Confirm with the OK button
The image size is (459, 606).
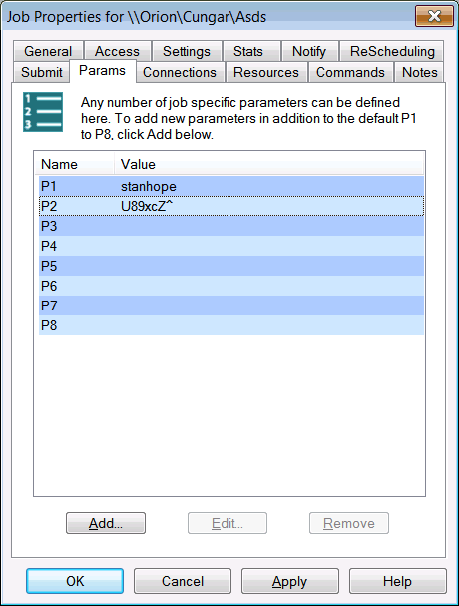pyautogui.click(x=75, y=581)
